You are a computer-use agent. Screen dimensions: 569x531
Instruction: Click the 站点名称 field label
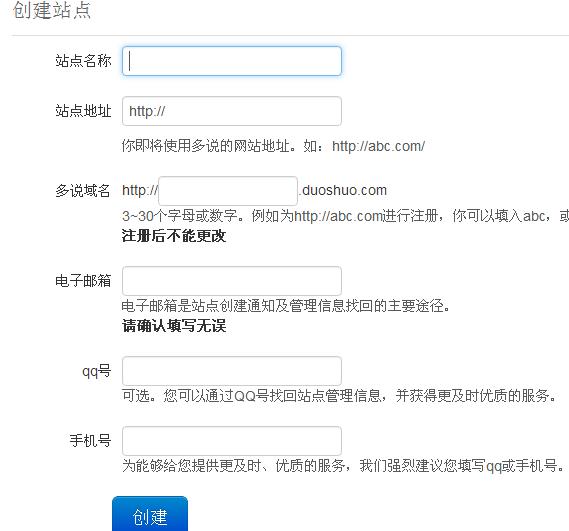point(83,61)
